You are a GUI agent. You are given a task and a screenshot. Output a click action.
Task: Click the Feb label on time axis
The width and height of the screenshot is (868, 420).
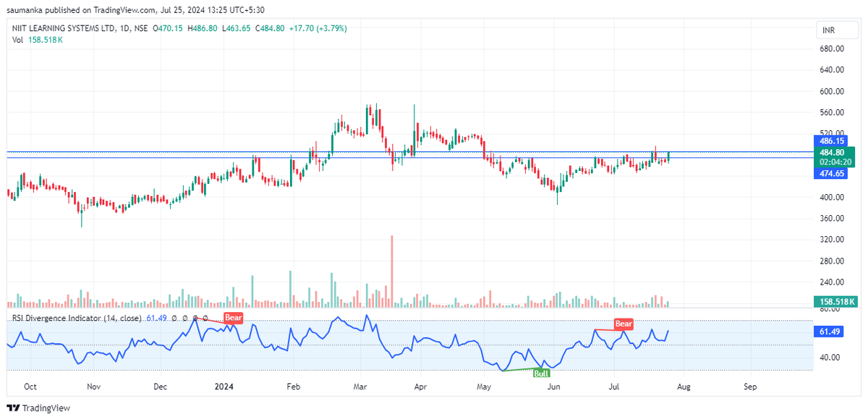pos(294,387)
